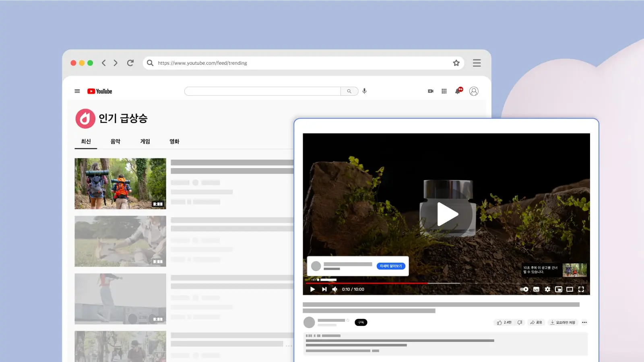This screenshot has width=644, height=362.
Task: Open the YouTube hamburger guide menu
Action: [x=77, y=91]
